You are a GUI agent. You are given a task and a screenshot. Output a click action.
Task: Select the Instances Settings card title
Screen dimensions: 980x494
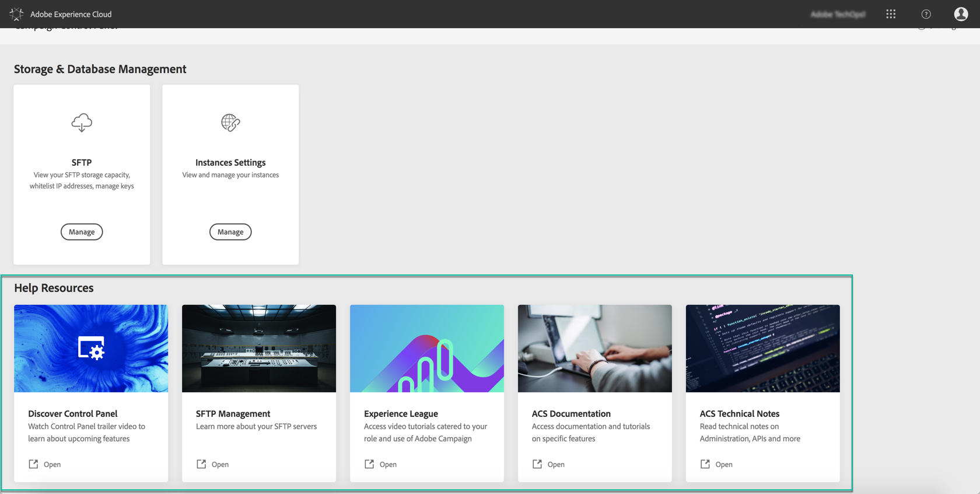pos(230,162)
